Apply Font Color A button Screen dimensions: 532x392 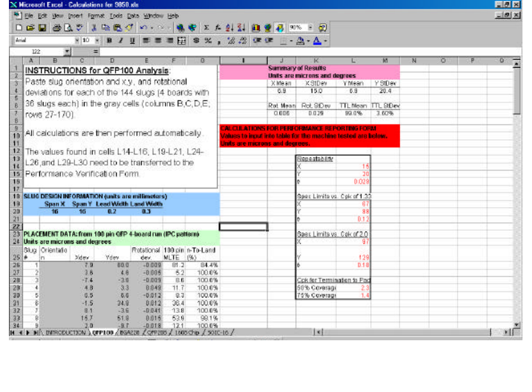coord(317,40)
